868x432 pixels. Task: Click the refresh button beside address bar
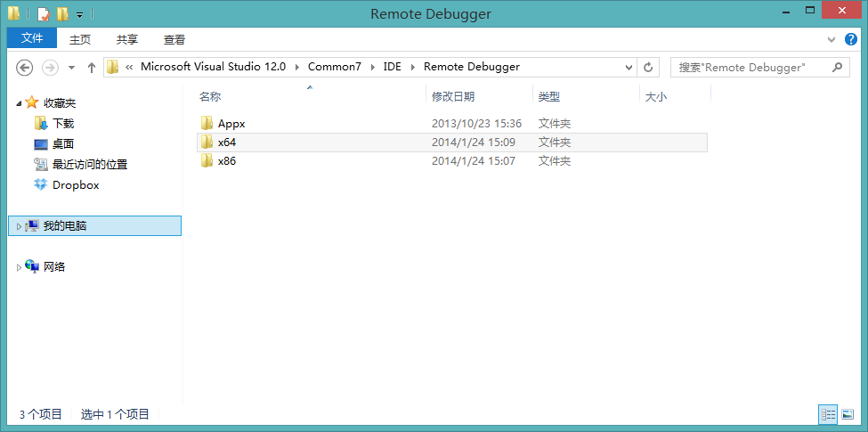648,68
